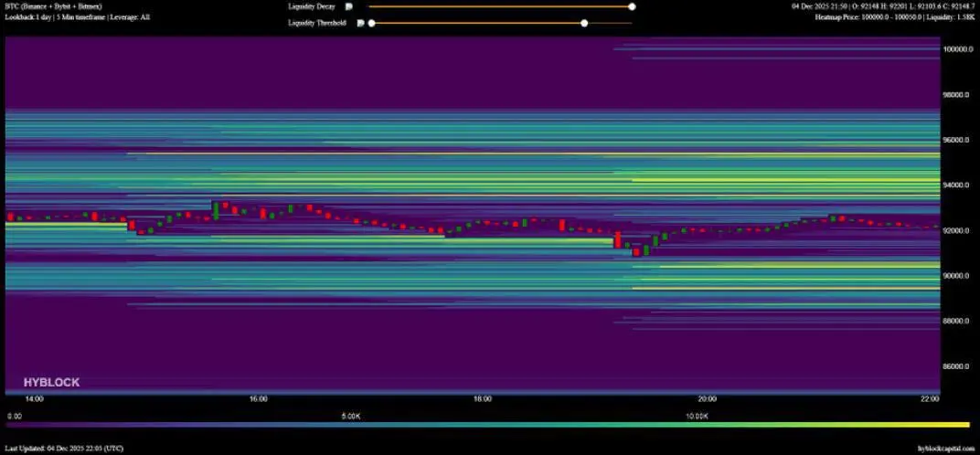This screenshot has height=455, width=980.
Task: Click the 16:00 time axis label
Action: tap(259, 399)
